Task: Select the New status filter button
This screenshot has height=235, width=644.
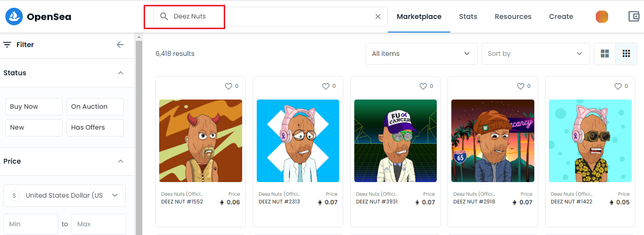Action: click(34, 128)
